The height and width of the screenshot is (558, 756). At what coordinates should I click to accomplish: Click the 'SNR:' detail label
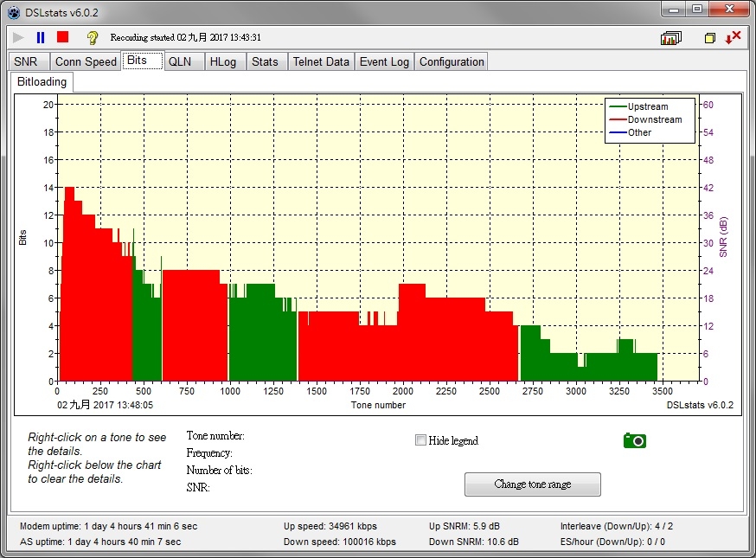pos(198,488)
